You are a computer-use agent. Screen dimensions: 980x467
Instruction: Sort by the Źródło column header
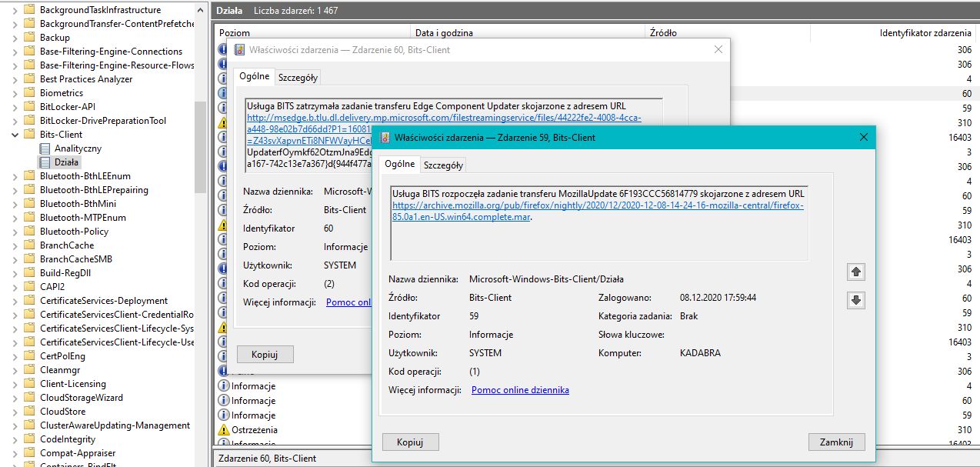(728, 33)
